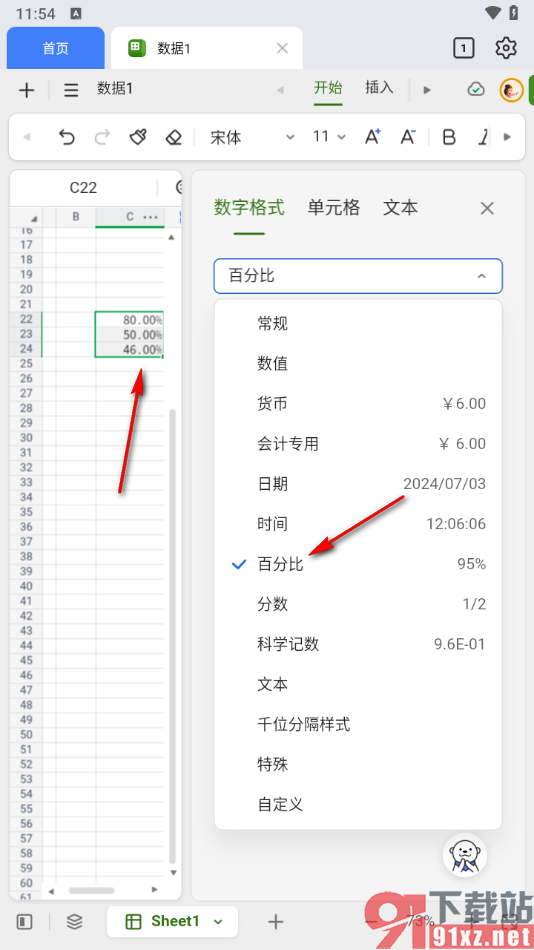The image size is (534, 950).
Task: Choose 特殊 special format
Action: (x=358, y=764)
